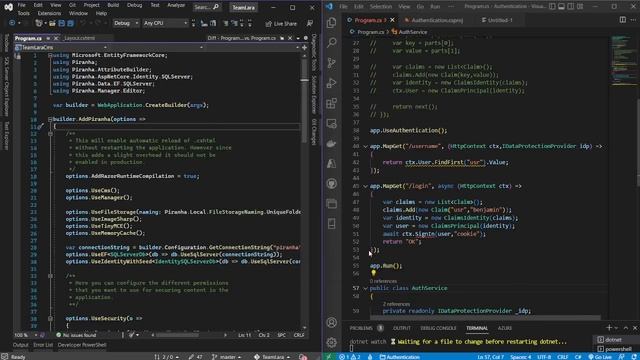Viewport: 640px width, 360px height.
Task: Open Developer PowerShell tab in Visual Studio
Action: click(x=82, y=345)
